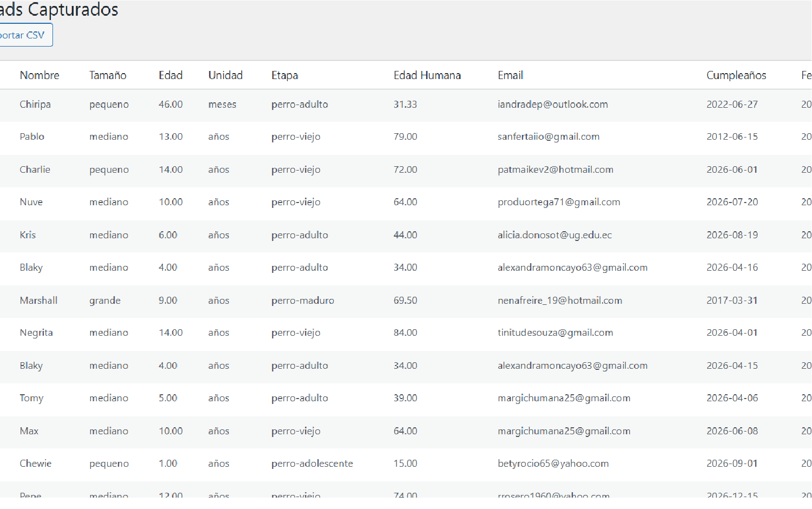Screen dimensions: 812x509
Task: Click the name Chewie
Action: (x=36, y=464)
